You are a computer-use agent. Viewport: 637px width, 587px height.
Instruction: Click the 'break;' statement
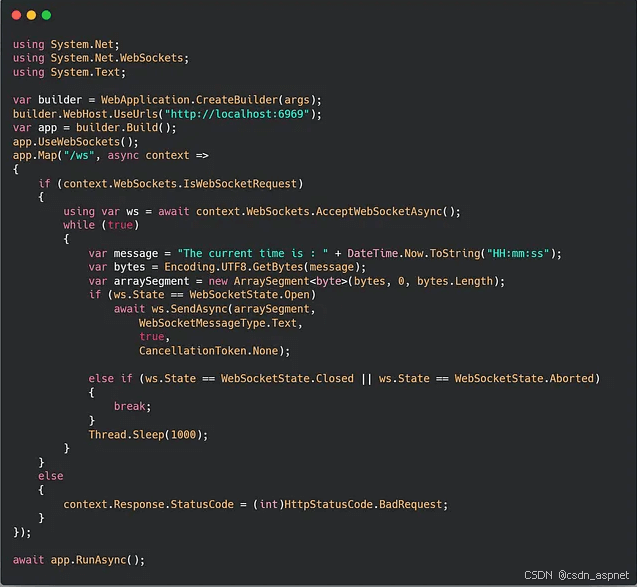click(x=132, y=407)
